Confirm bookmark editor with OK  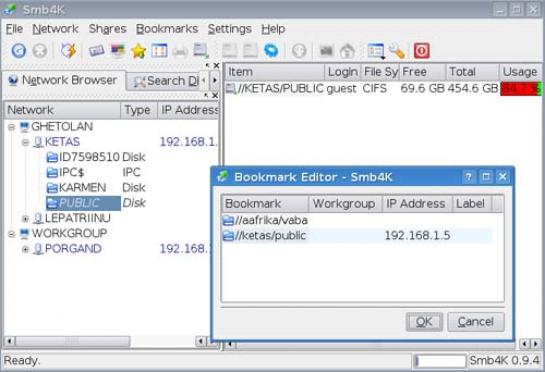[424, 322]
